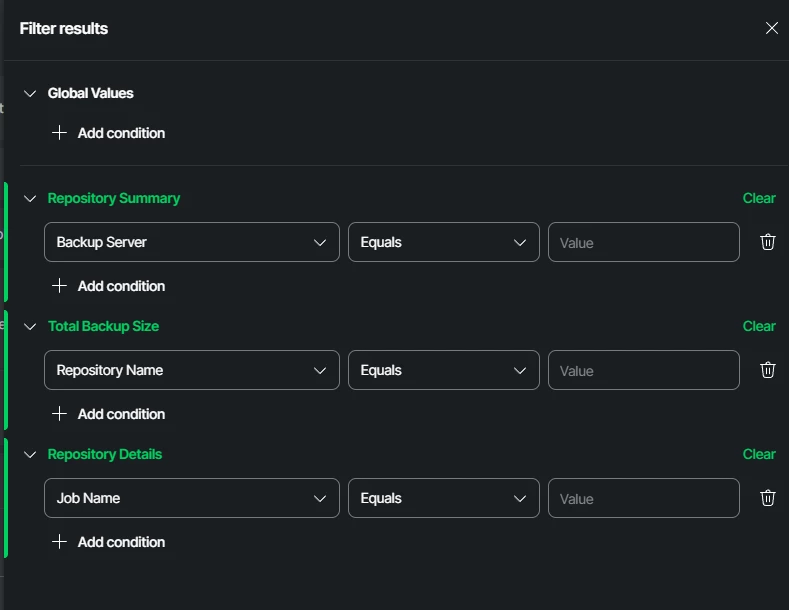Click the Value field for Job Name
The width and height of the screenshot is (789, 610).
[644, 498]
